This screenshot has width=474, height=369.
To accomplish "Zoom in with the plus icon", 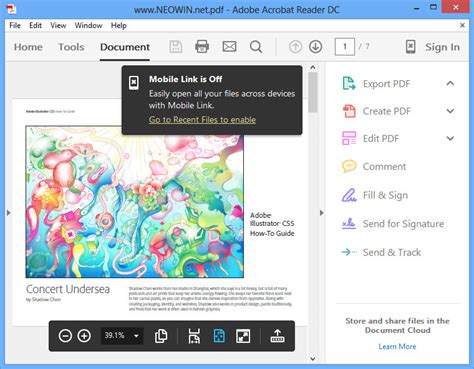I will tap(84, 336).
